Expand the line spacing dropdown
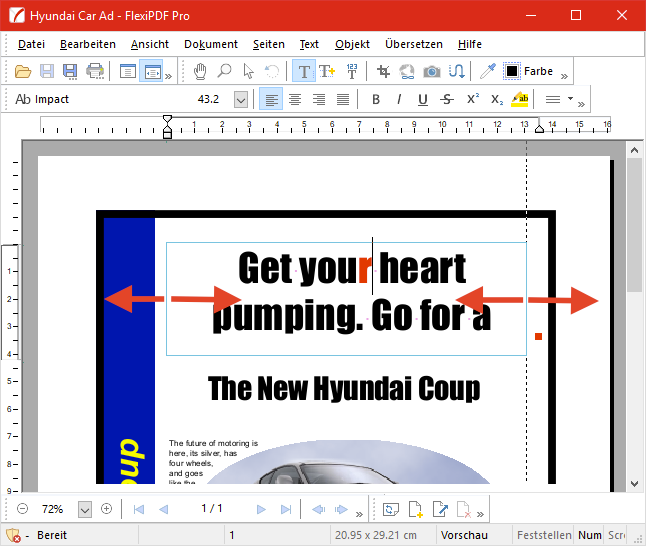The height and width of the screenshot is (546, 646). coord(570,99)
